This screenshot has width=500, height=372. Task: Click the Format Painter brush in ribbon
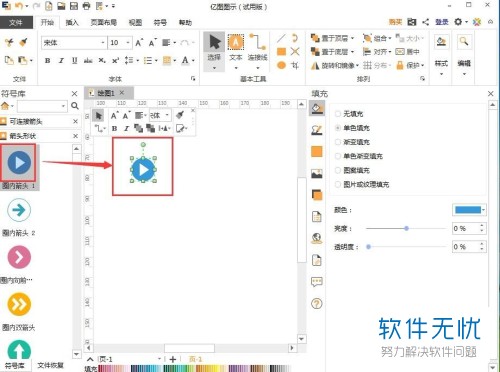(x=23, y=43)
